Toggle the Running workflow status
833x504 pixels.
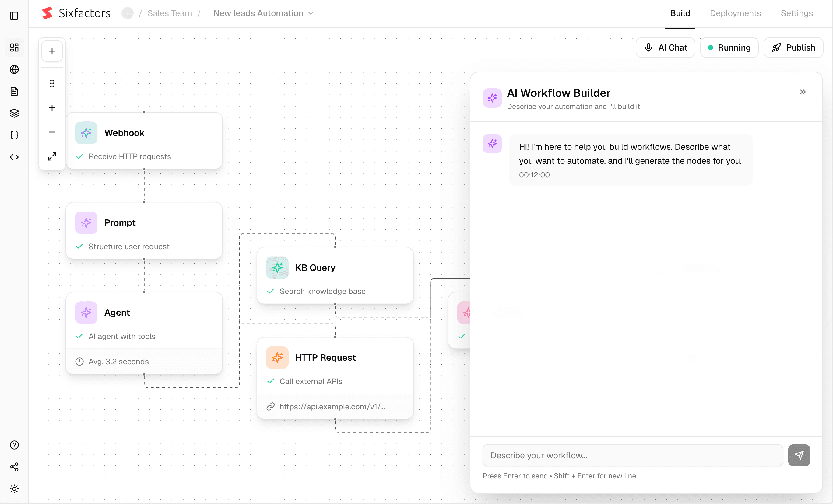pos(729,47)
